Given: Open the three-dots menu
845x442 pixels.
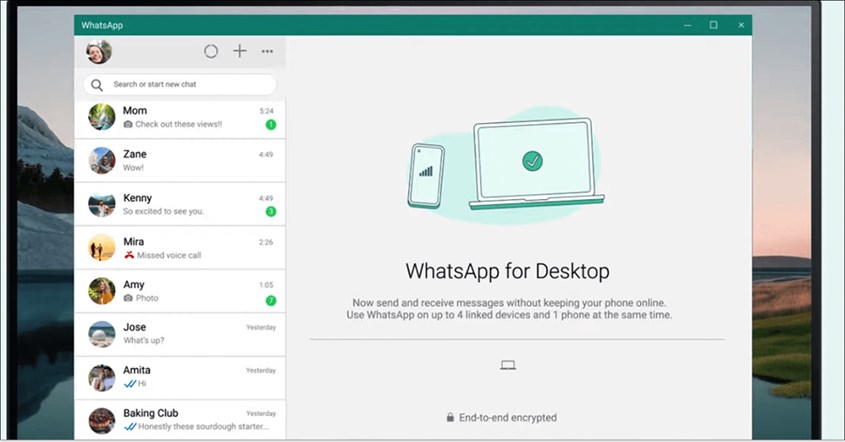Looking at the screenshot, I should coord(267,51).
